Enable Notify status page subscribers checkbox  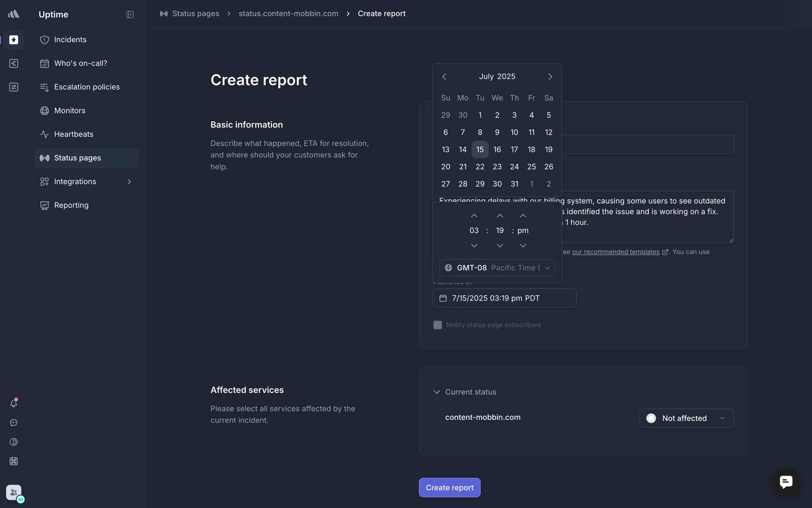click(438, 325)
